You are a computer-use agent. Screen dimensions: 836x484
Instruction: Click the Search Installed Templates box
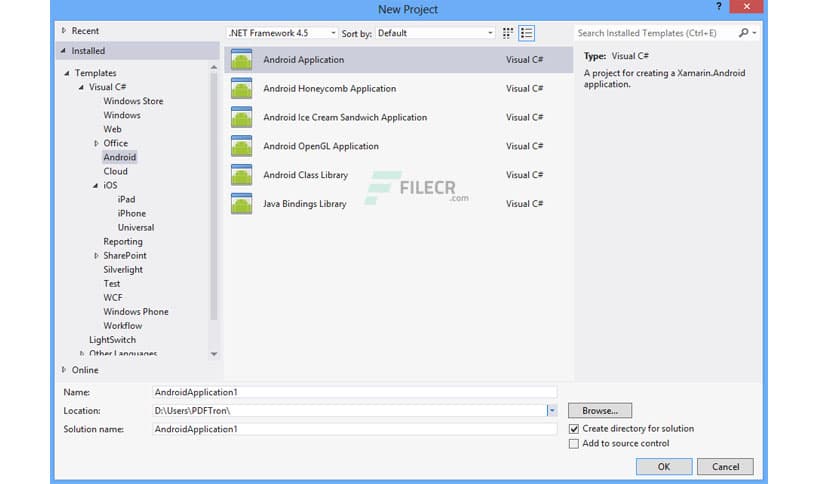coord(656,33)
